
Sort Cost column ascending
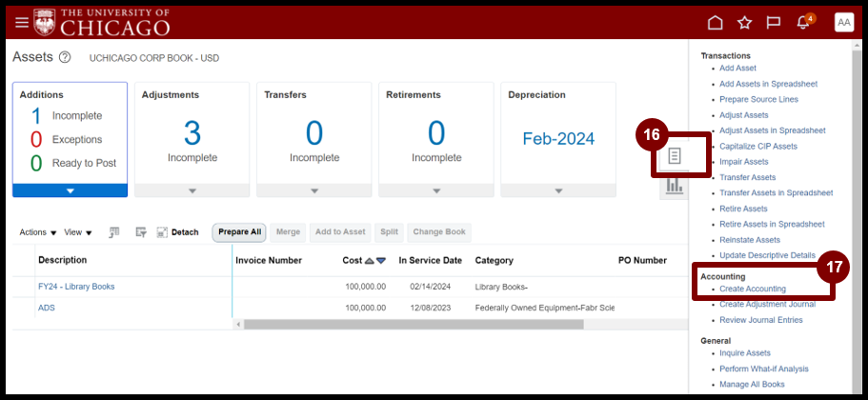[x=370, y=261]
